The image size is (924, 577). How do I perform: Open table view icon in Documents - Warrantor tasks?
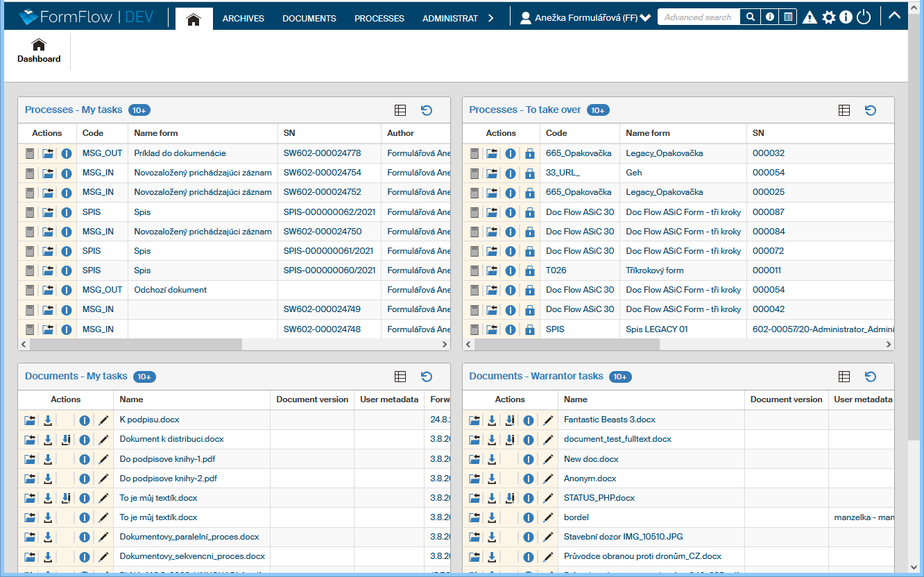tap(844, 377)
